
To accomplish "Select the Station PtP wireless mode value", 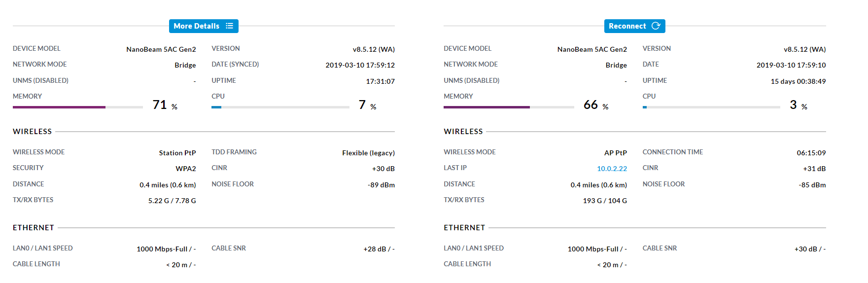I will [x=177, y=153].
